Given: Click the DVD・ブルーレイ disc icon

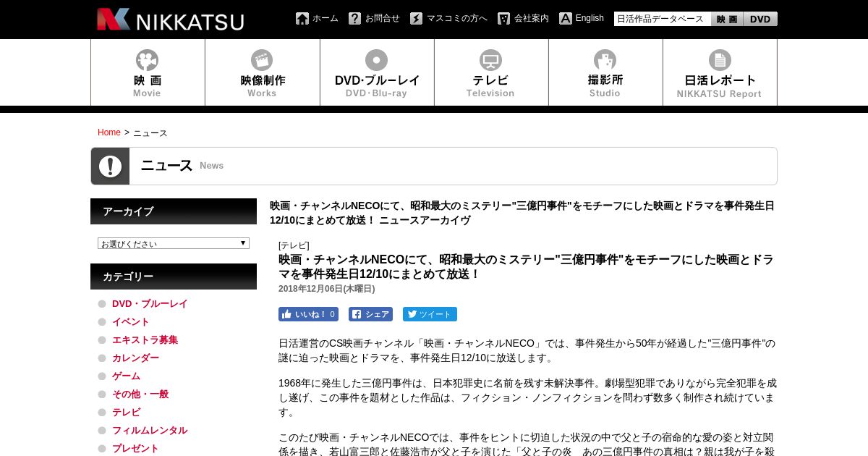Looking at the screenshot, I should pyautogui.click(x=376, y=60).
